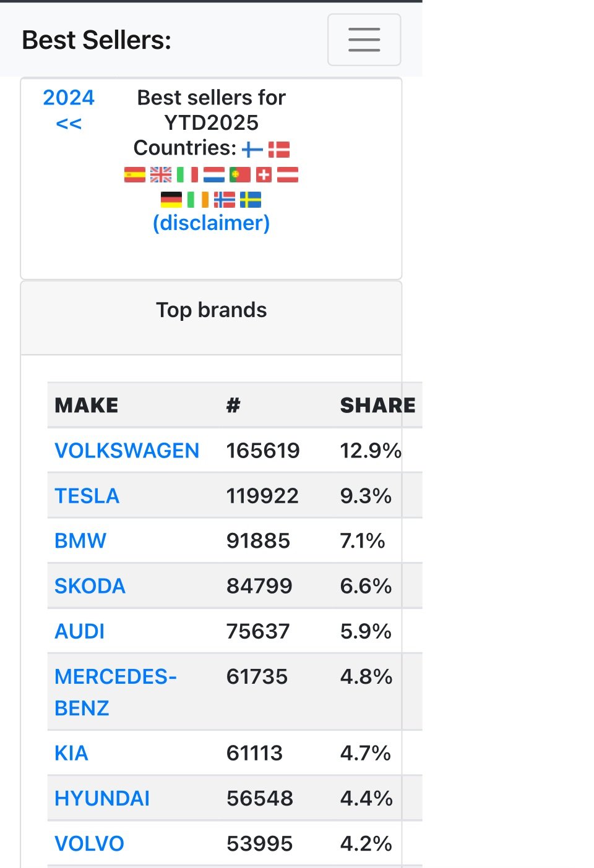Open the hamburger navigation menu
The height and width of the screenshot is (868, 594).
pos(364,40)
